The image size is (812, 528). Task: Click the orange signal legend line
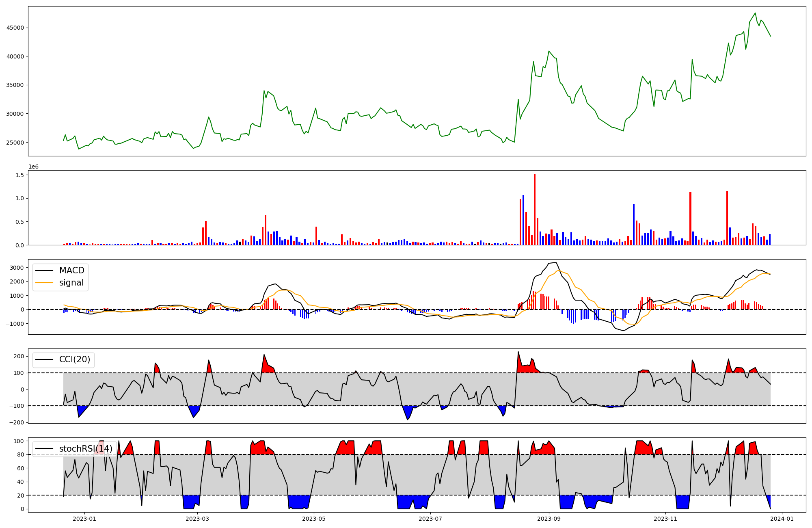click(44, 283)
